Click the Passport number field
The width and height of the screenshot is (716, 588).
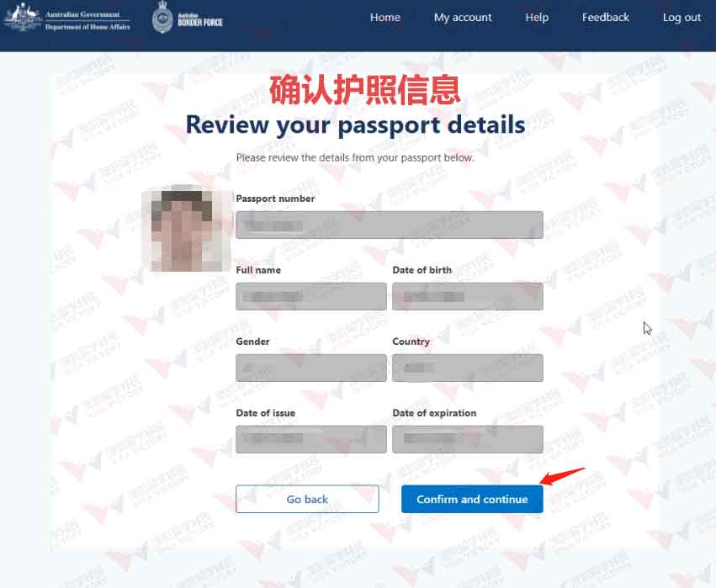click(389, 225)
